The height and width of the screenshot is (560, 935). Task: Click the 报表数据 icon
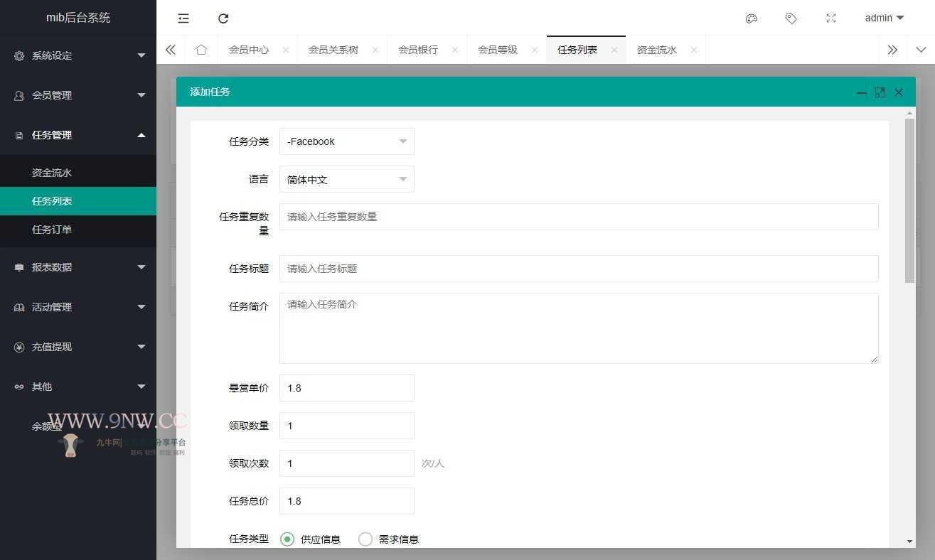[19, 267]
